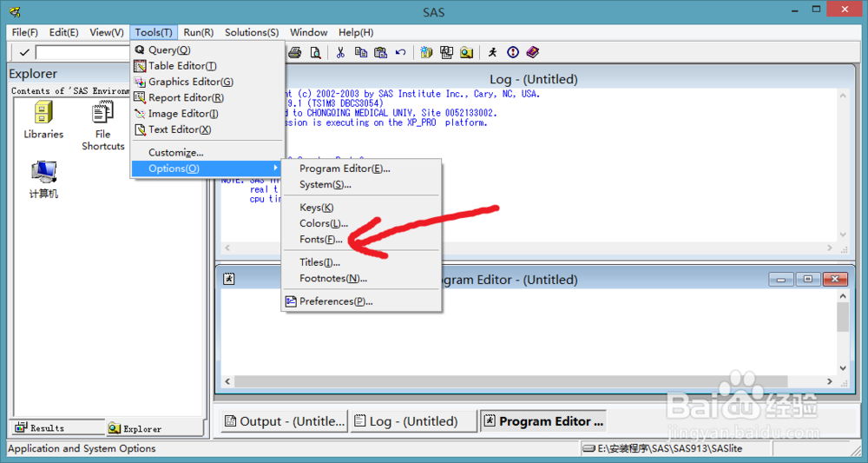Open the Help menu
868x463 pixels.
click(356, 32)
